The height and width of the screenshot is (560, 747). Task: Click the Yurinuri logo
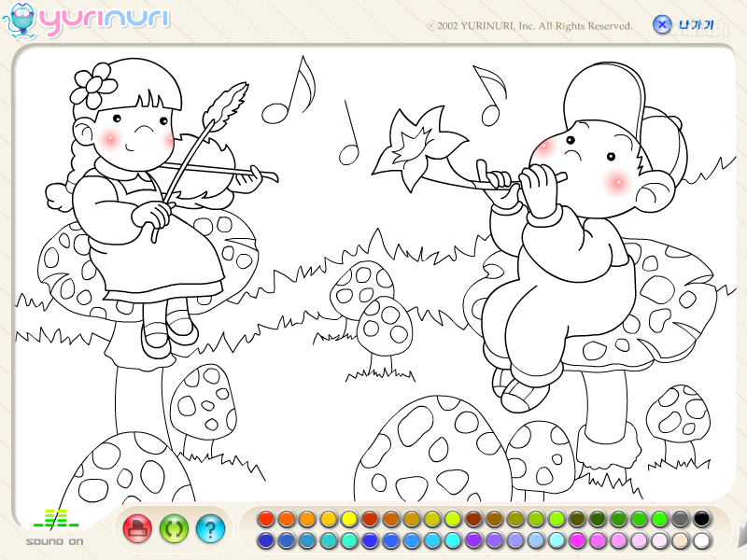(x=86, y=21)
